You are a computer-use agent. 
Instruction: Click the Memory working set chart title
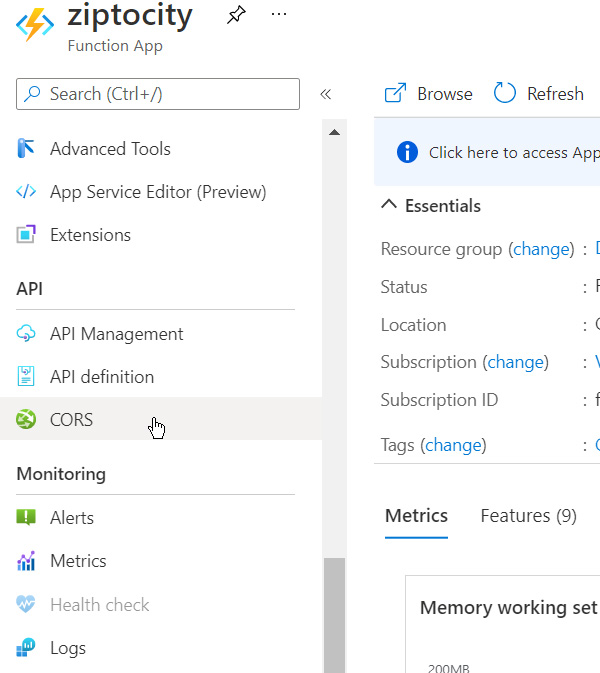tap(509, 608)
